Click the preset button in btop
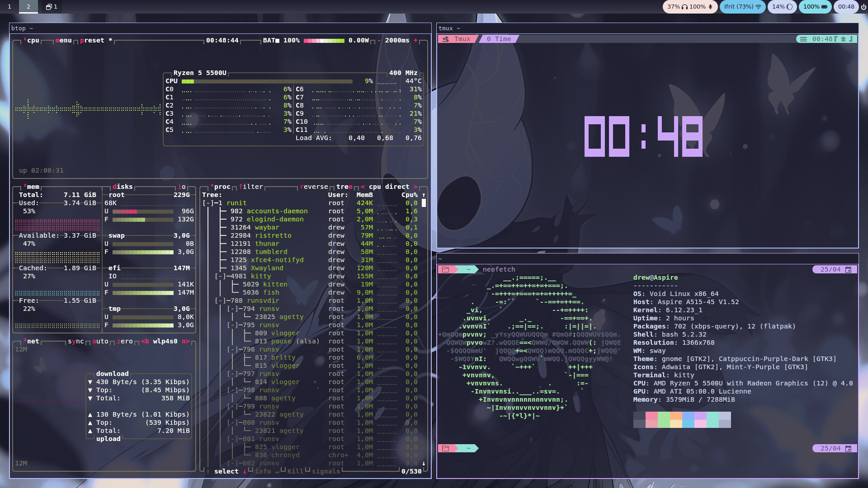 (x=92, y=40)
